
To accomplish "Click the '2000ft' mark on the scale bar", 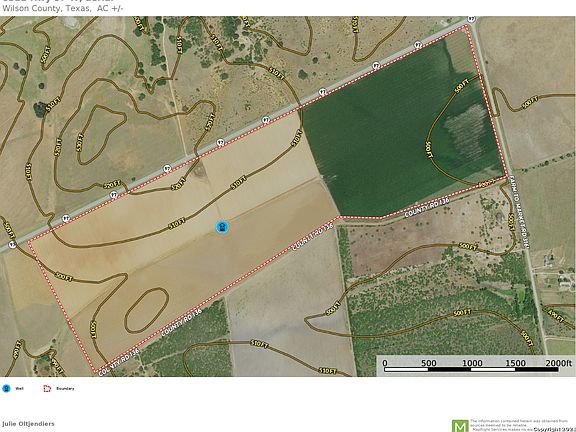I will click(558, 363).
